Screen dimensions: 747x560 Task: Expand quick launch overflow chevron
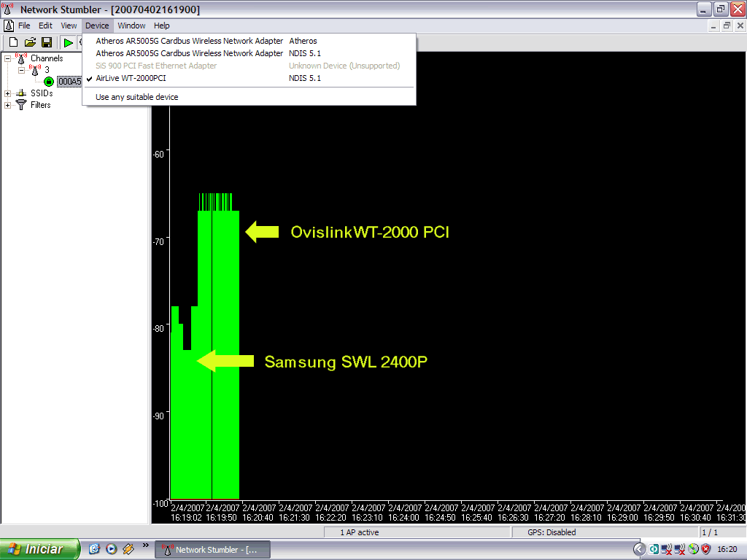pyautogui.click(x=146, y=545)
